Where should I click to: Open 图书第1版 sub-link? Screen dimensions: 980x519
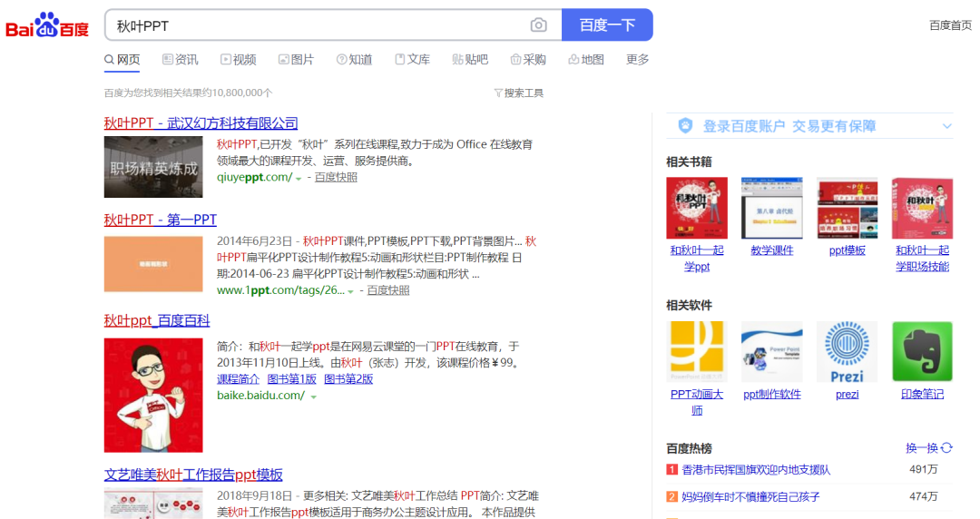click(292, 379)
